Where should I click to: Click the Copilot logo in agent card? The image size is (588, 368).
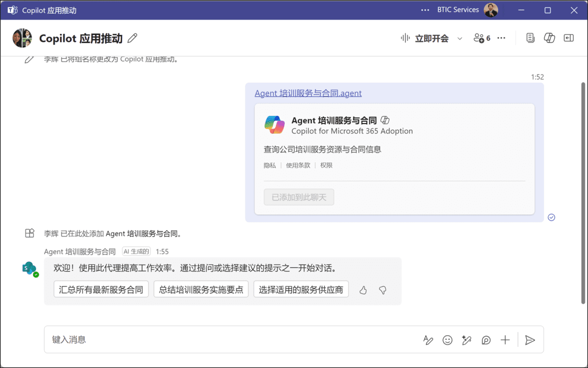[274, 125]
